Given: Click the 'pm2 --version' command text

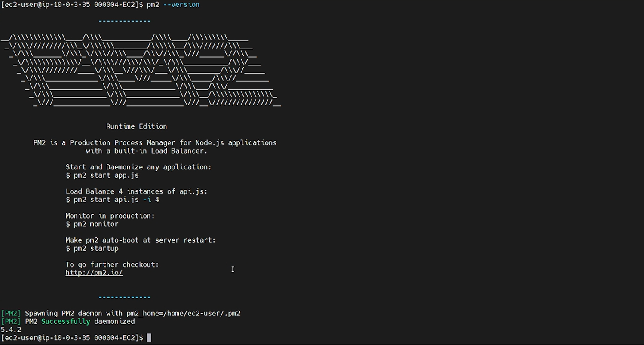Looking at the screenshot, I should pyautogui.click(x=173, y=5).
